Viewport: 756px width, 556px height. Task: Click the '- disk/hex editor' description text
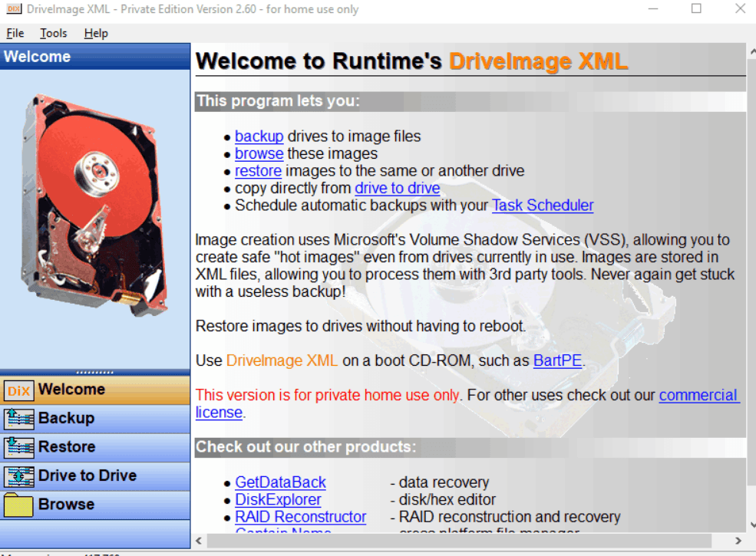tap(443, 499)
